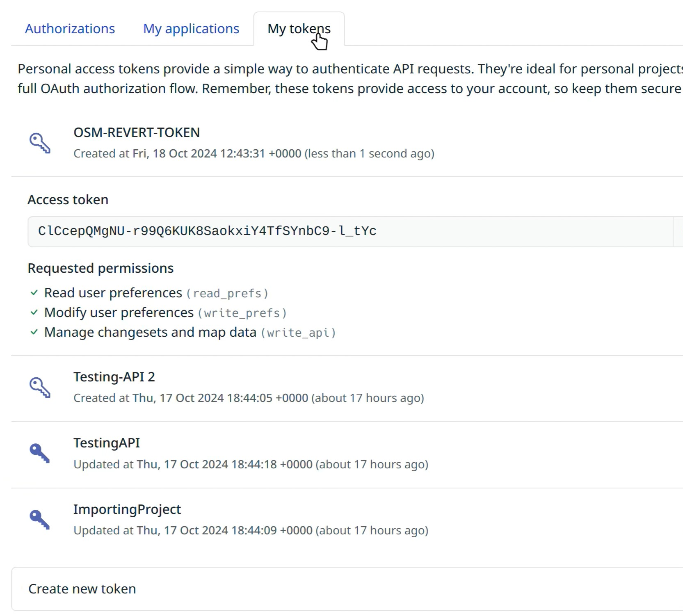683x616 pixels.
Task: Click the solid key icon for ImportingProject
Action: pyautogui.click(x=40, y=520)
